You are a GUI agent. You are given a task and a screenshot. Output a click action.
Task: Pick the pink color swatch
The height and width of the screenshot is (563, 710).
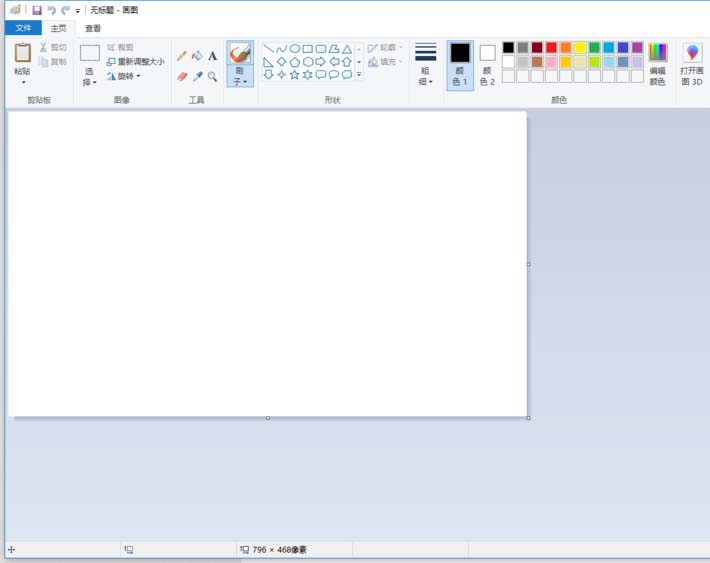pyautogui.click(x=551, y=62)
